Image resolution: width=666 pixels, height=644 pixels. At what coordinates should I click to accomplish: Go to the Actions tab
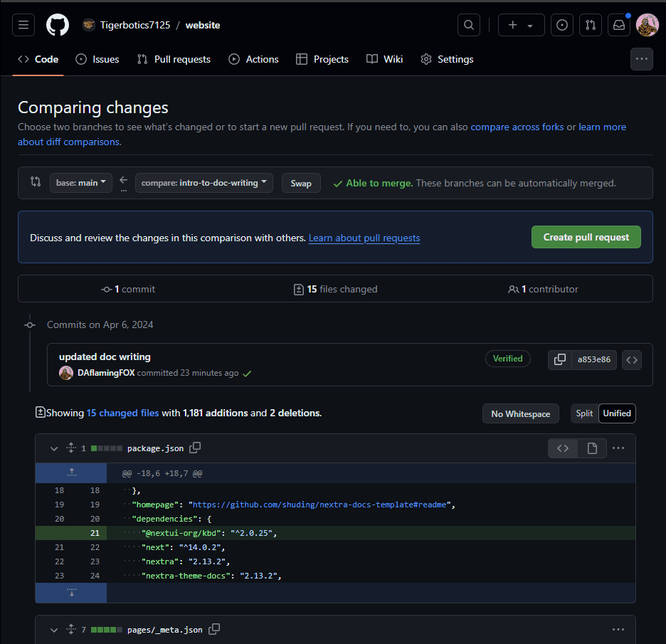253,59
